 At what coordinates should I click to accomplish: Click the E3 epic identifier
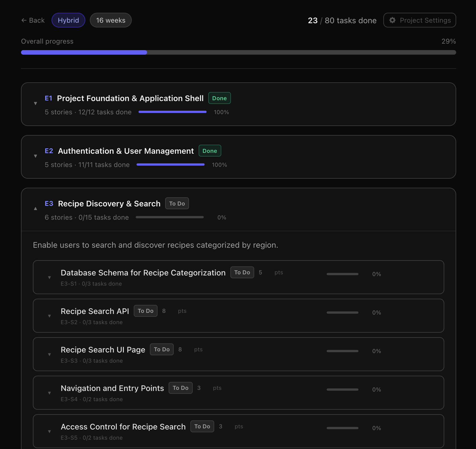(x=49, y=204)
